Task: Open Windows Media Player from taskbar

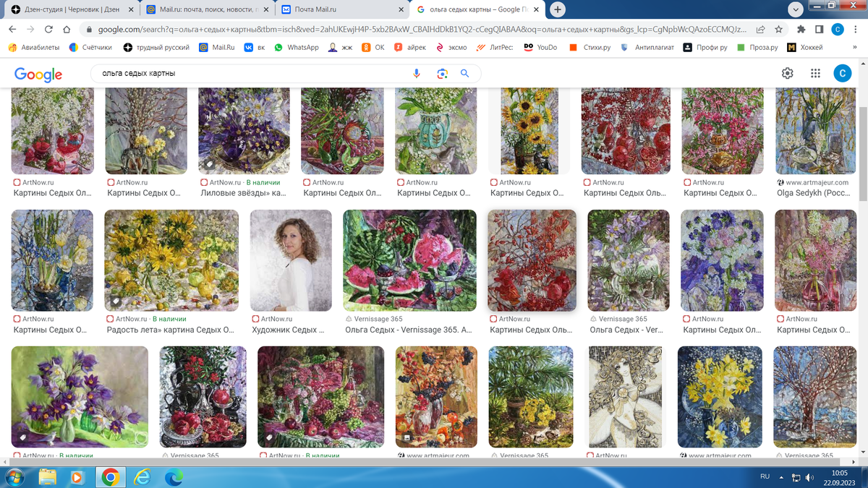Action: [78, 477]
